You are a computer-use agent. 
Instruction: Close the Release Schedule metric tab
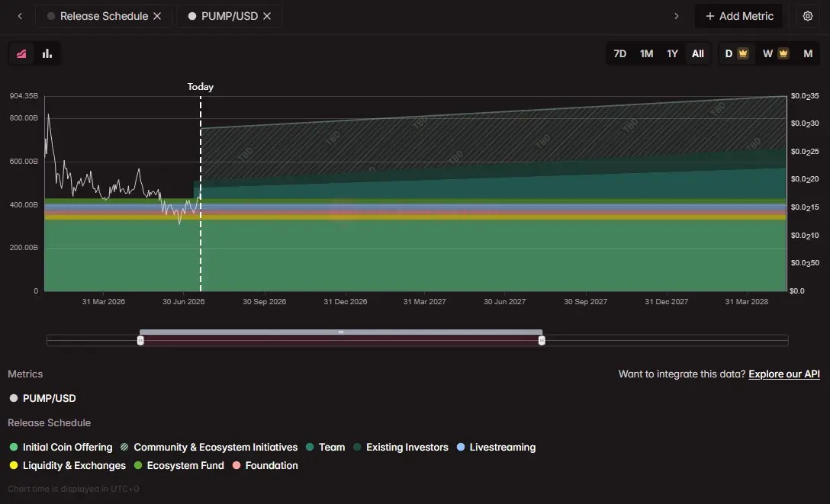pos(157,16)
